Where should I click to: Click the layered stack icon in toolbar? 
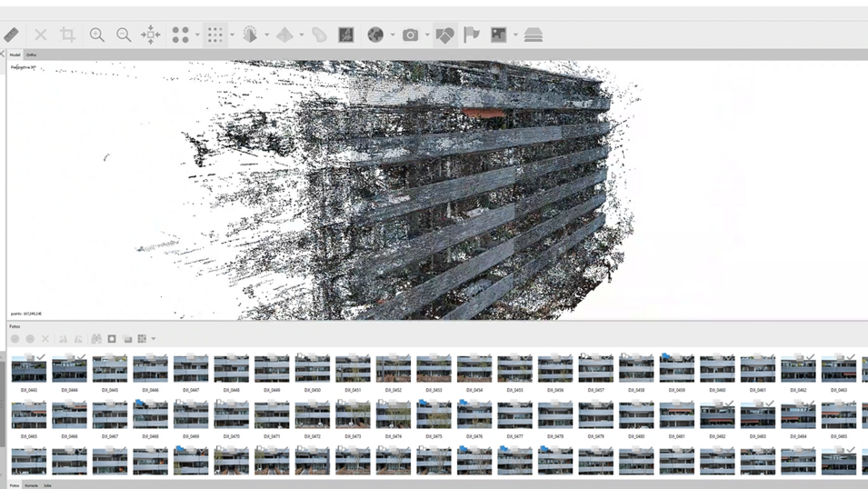534,35
